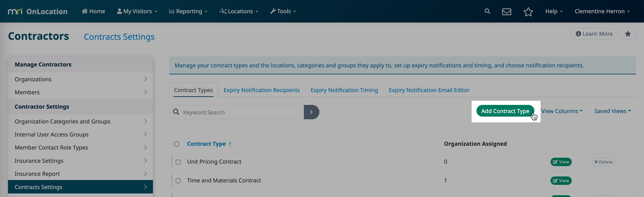
Task: Open the Clementine Herron user menu
Action: [x=602, y=11]
